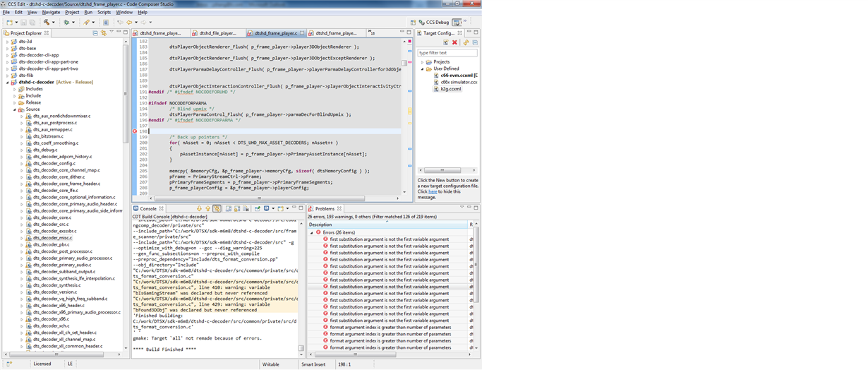Select 'dts-decoder-cli-app-part-one' project
The width and height of the screenshot is (868, 370).
click(48, 62)
